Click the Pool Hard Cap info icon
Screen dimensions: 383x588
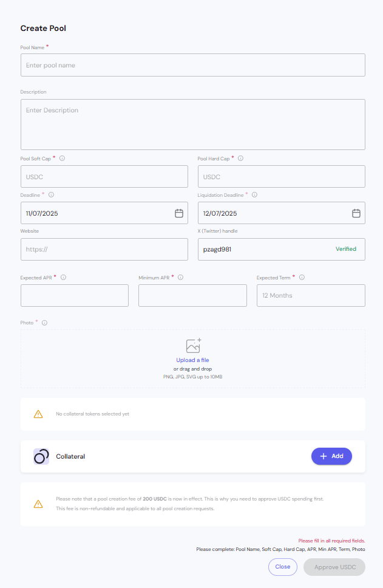click(240, 159)
